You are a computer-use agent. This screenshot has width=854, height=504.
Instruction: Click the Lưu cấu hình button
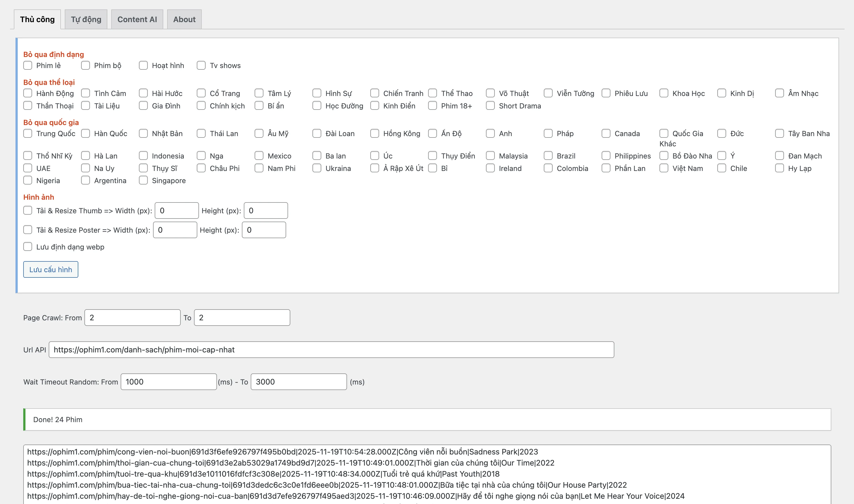tap(50, 269)
